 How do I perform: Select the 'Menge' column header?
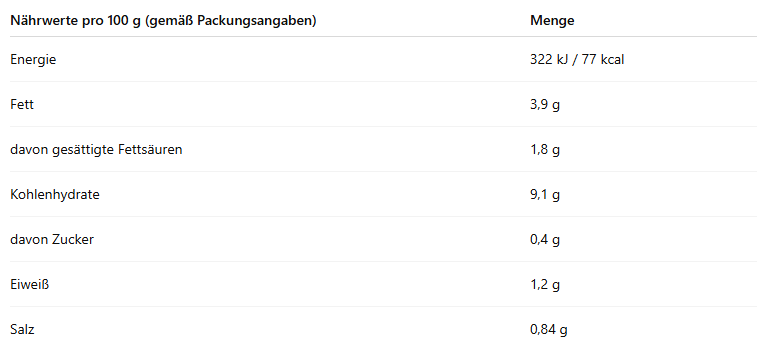coord(552,21)
